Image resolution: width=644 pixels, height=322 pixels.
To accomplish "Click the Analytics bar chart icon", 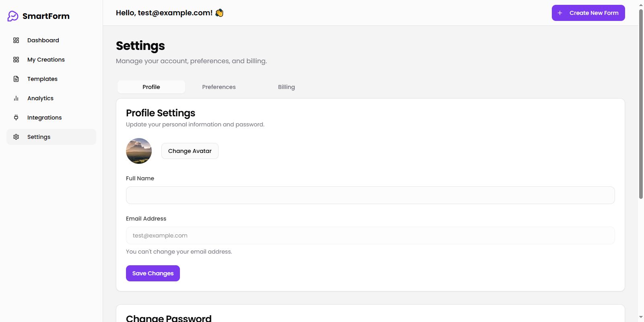I will pyautogui.click(x=16, y=98).
